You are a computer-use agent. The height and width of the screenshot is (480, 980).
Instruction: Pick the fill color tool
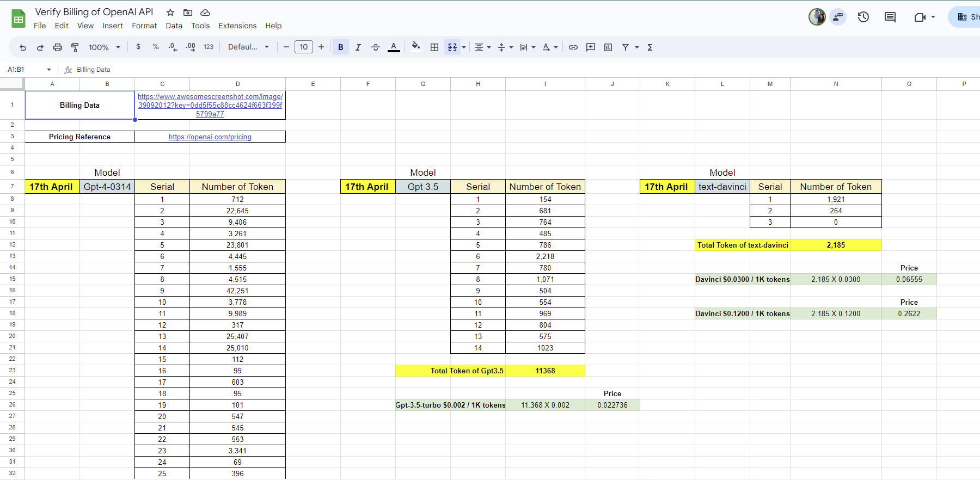416,47
